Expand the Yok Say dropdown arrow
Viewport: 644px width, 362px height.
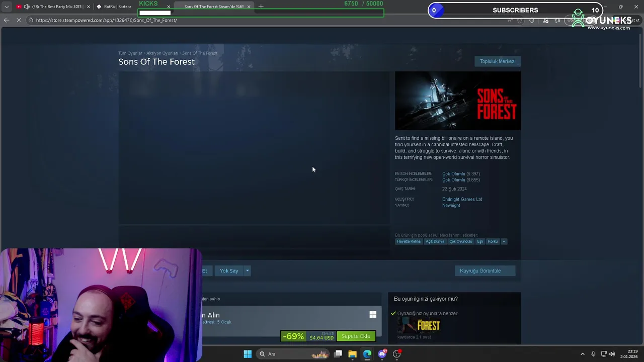(247, 270)
